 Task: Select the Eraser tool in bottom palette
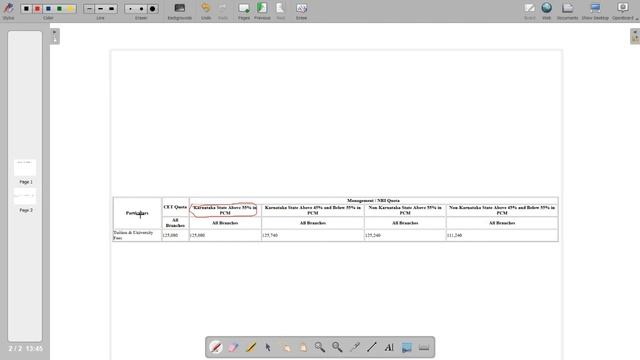(x=233, y=347)
